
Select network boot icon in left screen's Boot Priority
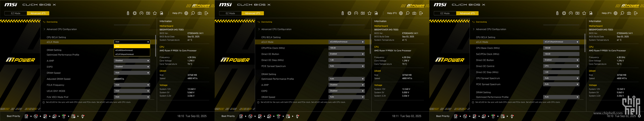click(83, 116)
